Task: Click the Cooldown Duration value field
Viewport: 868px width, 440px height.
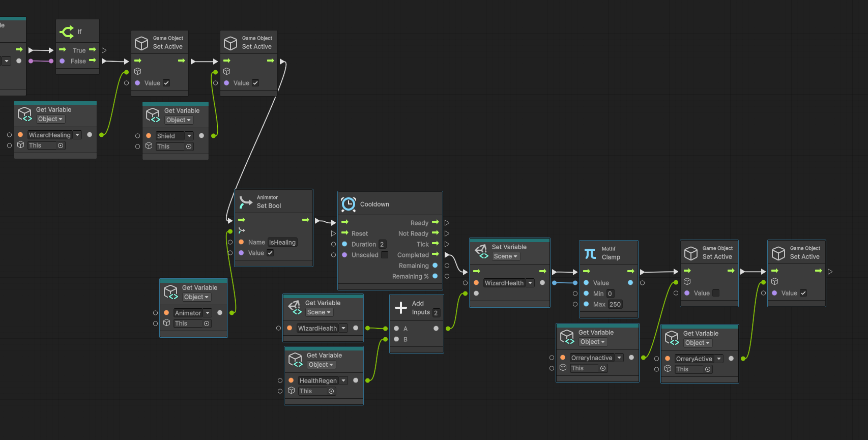Action: [x=382, y=244]
